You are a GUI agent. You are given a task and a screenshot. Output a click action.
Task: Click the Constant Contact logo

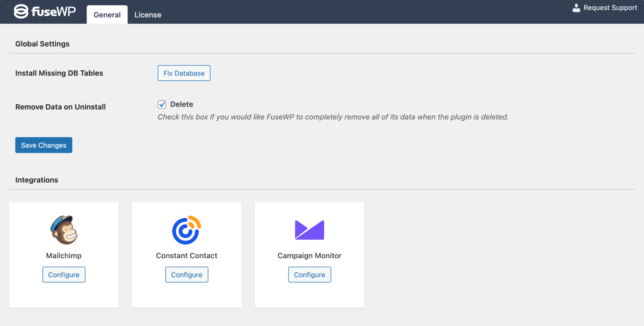[x=186, y=230]
